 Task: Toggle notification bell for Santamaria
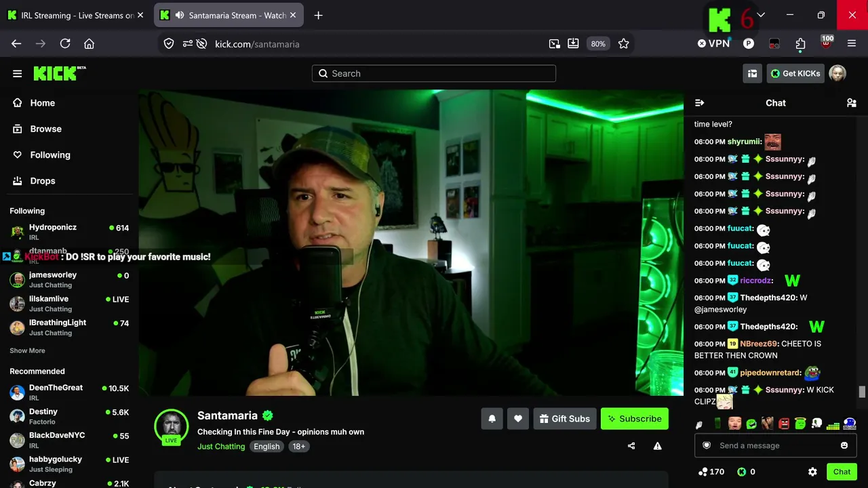492,419
